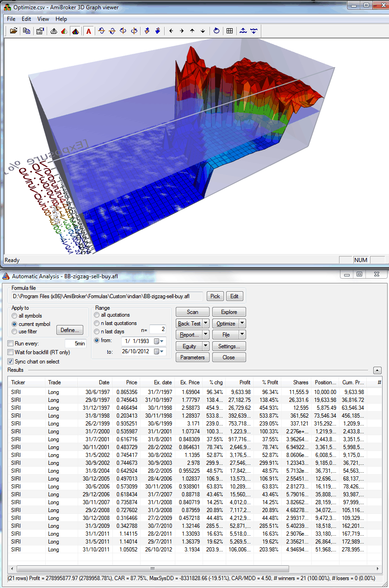Open the Edit menu in 3D viewer
This screenshot has width=389, height=588.
click(x=26, y=19)
